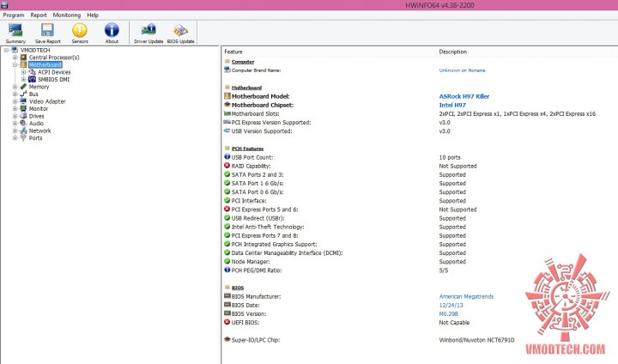Expand the Network tree node
Image resolution: width=618 pixels, height=364 pixels.
pos(15,130)
